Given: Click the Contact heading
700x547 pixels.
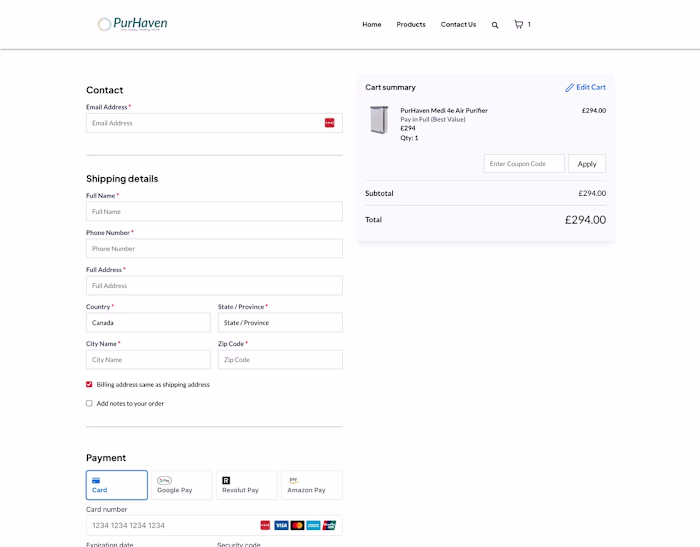Looking at the screenshot, I should [x=104, y=90].
